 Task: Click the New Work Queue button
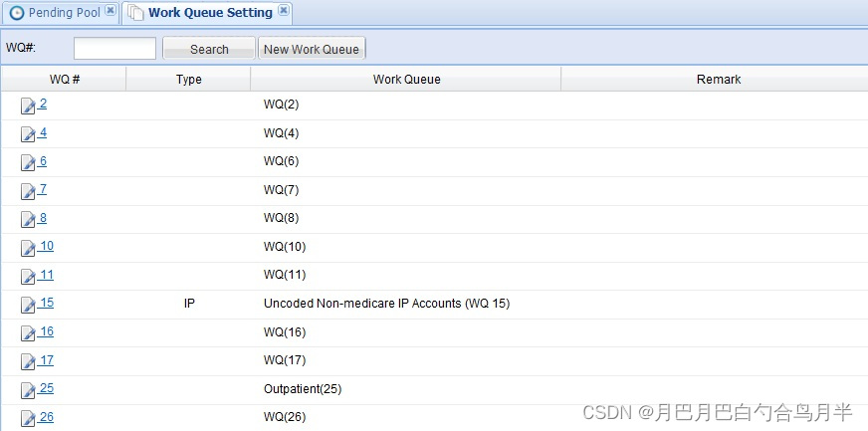click(x=312, y=49)
